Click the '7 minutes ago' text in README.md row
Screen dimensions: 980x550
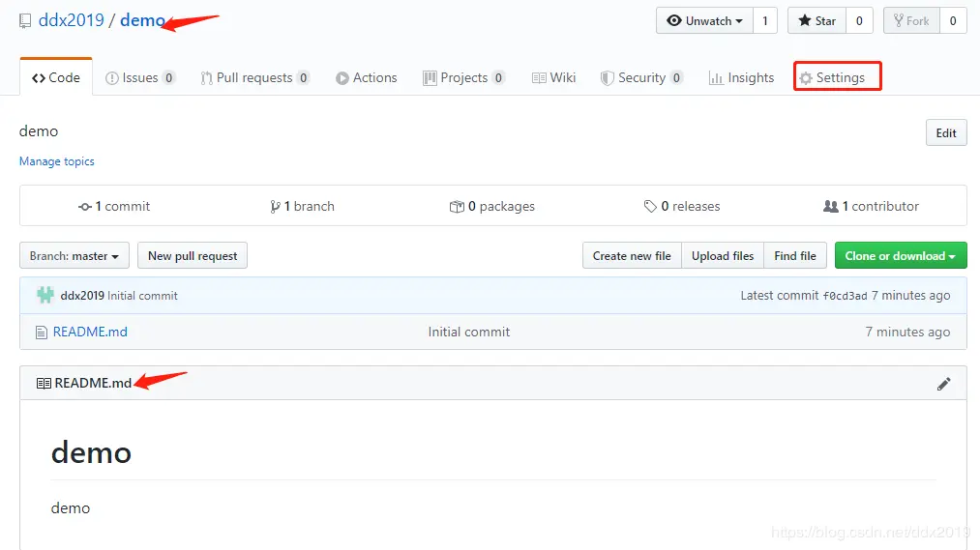[907, 332]
